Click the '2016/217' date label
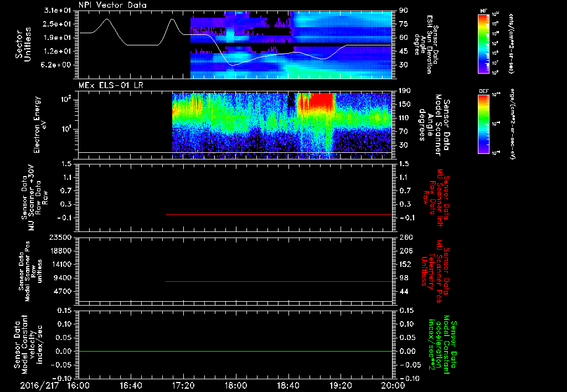 click(x=39, y=385)
